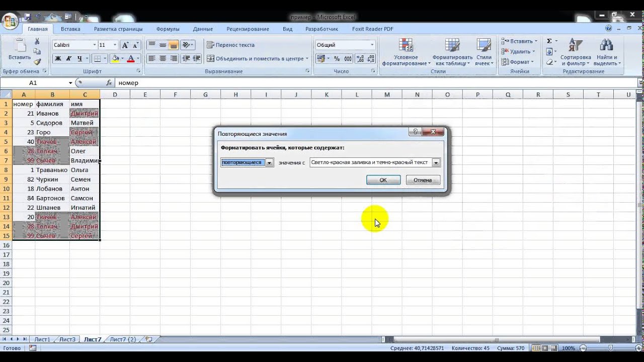644x362 pixels.
Task: Select the Лист3 sheet tab
Action: coord(67,339)
